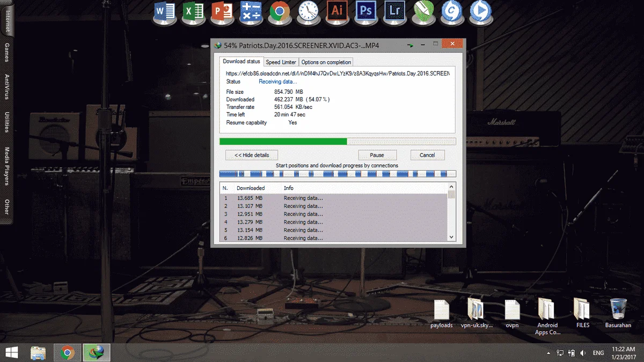The height and width of the screenshot is (362, 644).
Task: Click the segmented connections progress bar
Action: point(338,174)
